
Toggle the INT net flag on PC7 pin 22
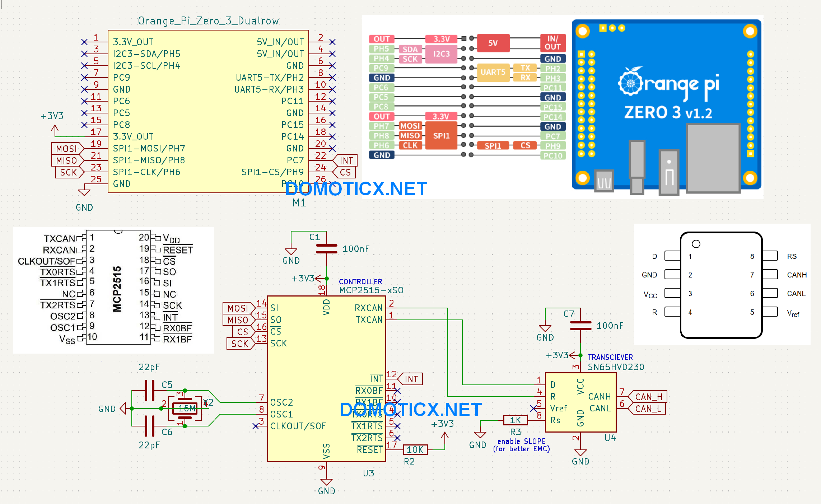pos(346,161)
